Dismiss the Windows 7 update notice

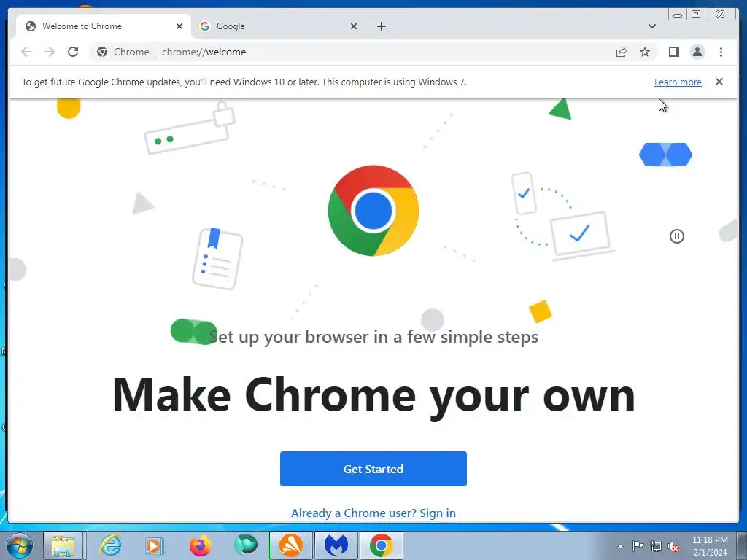pos(719,82)
